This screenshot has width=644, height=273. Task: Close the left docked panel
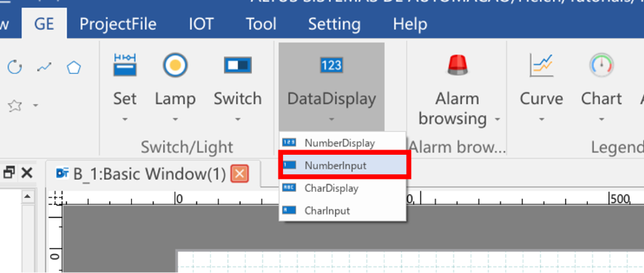click(x=27, y=173)
